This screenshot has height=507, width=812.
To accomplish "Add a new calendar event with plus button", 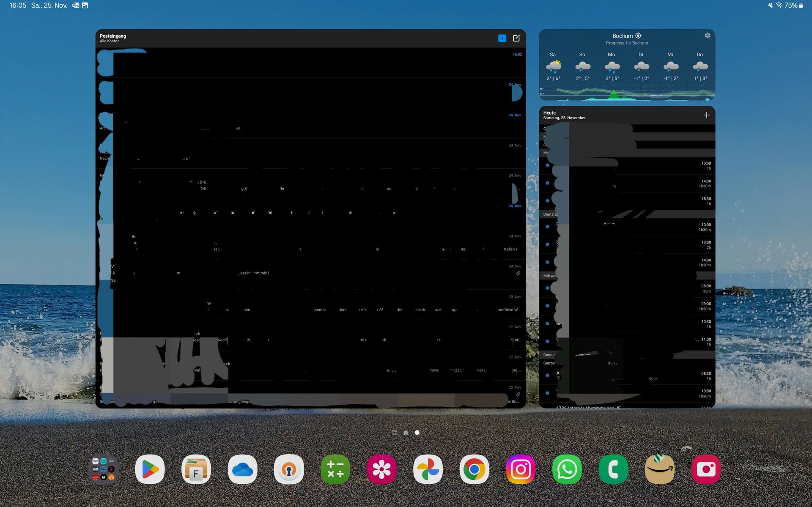I will coord(706,115).
